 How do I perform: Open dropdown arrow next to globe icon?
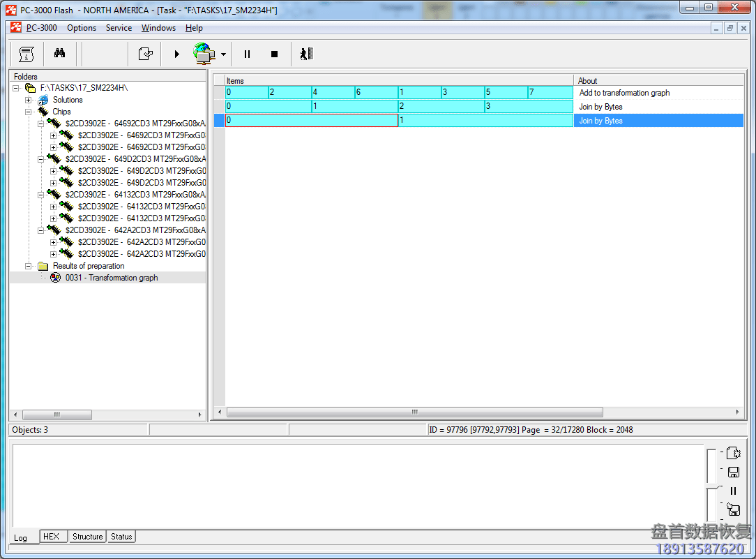pyautogui.click(x=223, y=54)
